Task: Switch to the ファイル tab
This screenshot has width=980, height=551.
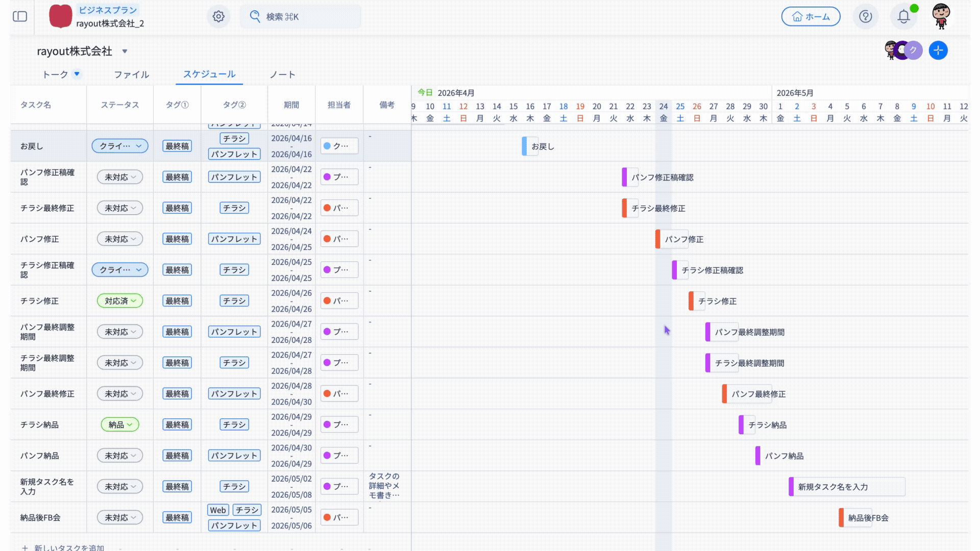Action: 131,74
